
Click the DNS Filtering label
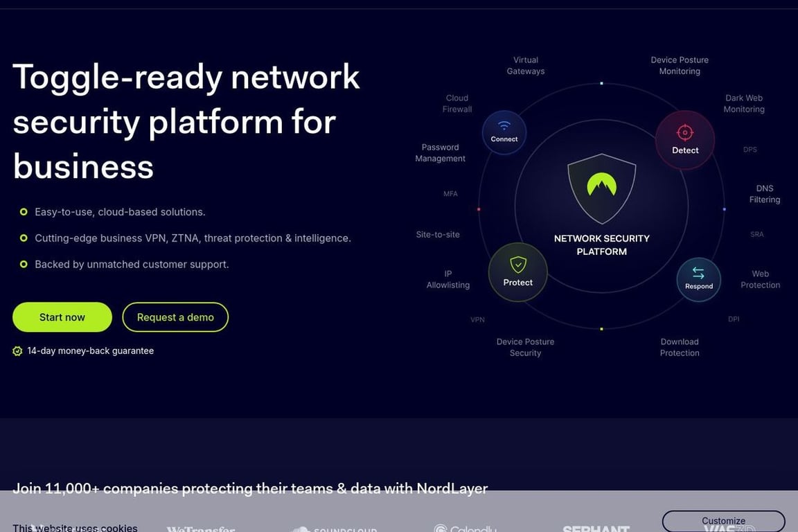(x=765, y=194)
